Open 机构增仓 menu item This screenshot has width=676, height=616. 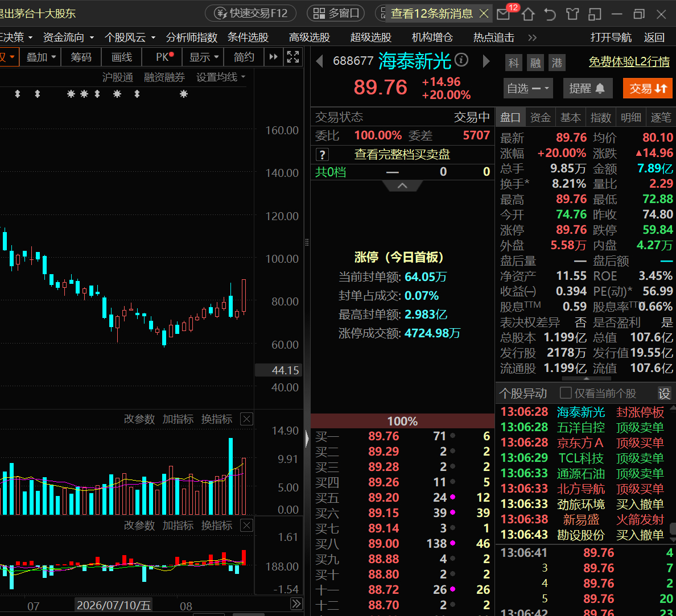click(432, 38)
